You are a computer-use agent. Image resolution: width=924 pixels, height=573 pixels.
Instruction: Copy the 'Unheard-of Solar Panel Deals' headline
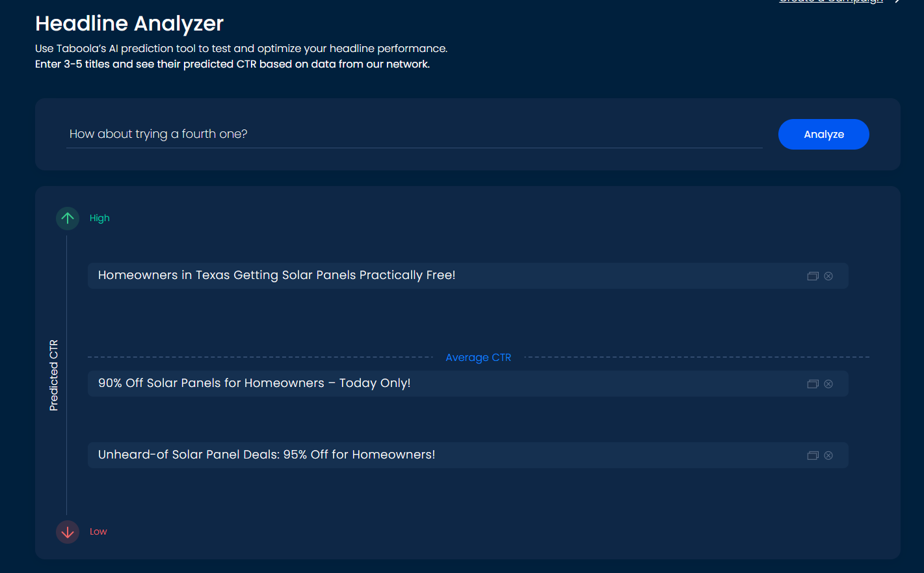pyautogui.click(x=813, y=455)
